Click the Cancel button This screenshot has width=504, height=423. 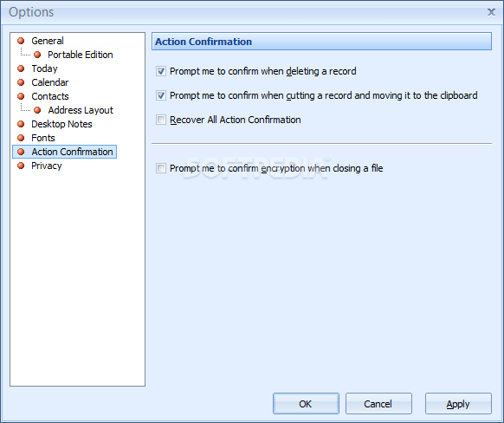pyautogui.click(x=378, y=403)
